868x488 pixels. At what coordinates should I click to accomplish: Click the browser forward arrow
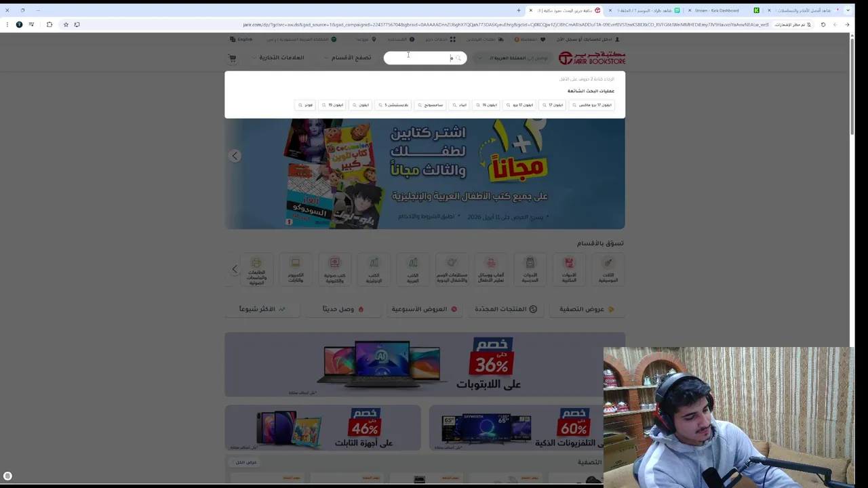(x=835, y=24)
